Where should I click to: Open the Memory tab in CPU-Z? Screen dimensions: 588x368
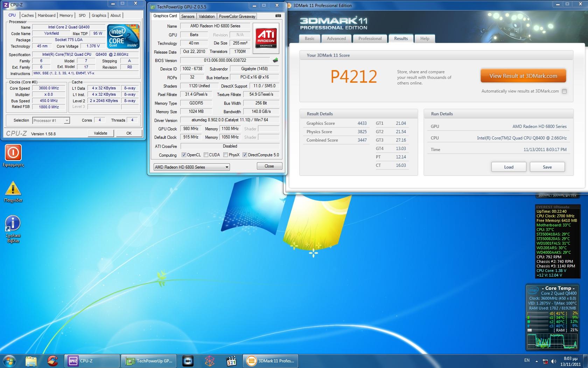[x=66, y=15]
